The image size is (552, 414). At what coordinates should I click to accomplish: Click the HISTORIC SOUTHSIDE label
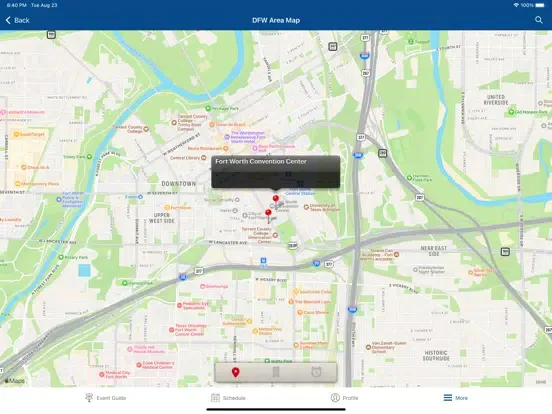click(436, 356)
